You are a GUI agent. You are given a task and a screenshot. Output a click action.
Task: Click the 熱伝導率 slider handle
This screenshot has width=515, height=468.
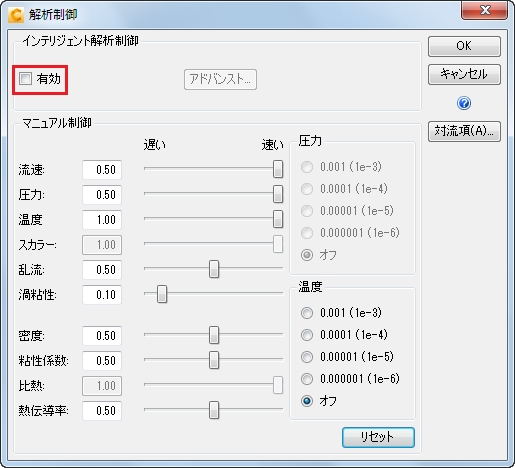pos(214,410)
